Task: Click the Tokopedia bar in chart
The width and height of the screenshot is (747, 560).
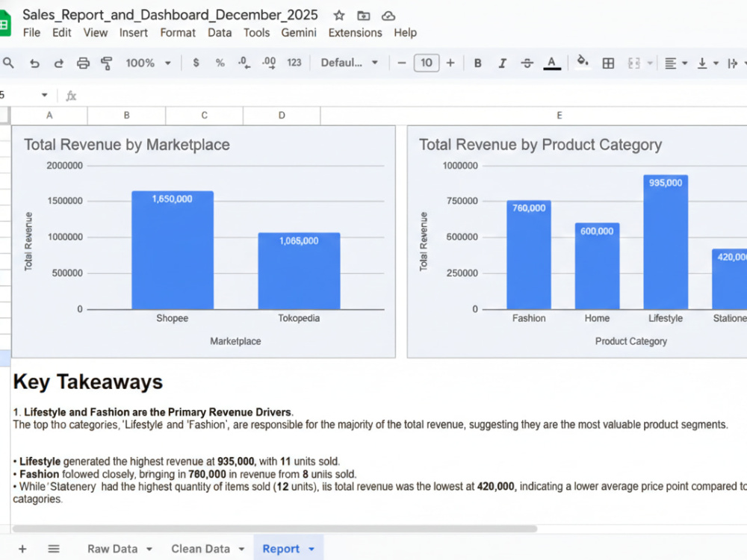Action: [x=300, y=272]
